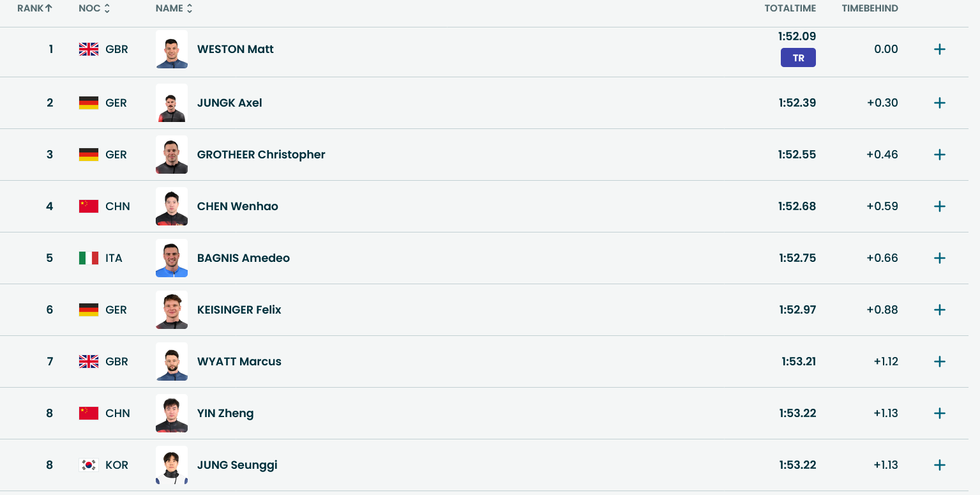Click the plus icon beside Felix Keisinger
The image size is (980, 495).
939,310
